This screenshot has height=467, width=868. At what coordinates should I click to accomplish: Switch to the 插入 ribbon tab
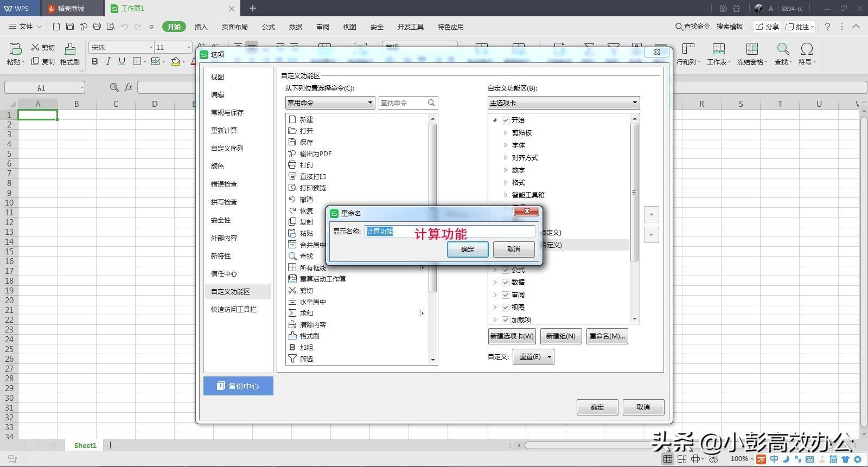coord(201,27)
